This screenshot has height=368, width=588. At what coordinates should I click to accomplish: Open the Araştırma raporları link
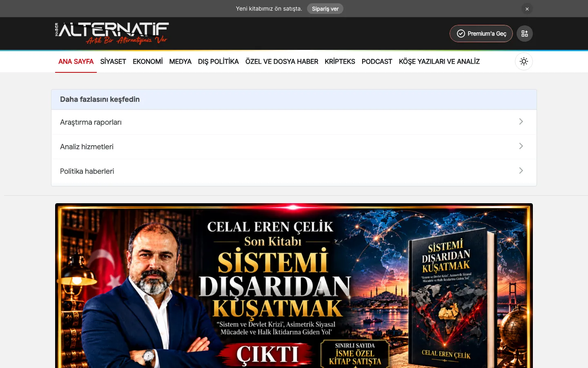pos(294,122)
